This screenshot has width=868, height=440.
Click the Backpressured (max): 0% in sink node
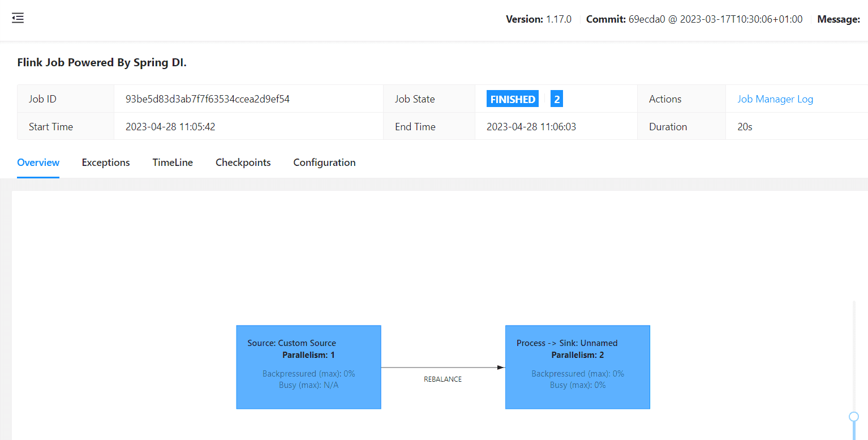coord(578,374)
